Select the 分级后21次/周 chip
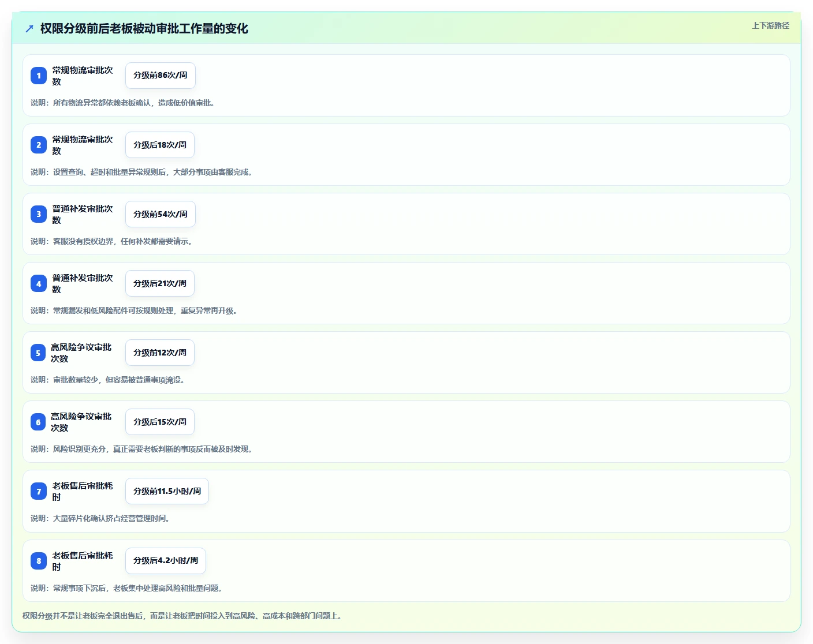 pyautogui.click(x=160, y=283)
